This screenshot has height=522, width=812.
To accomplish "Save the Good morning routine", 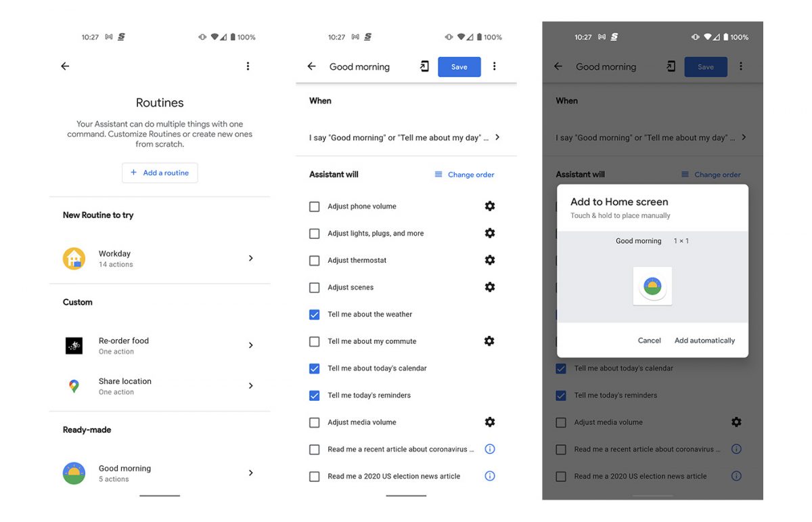I will click(x=459, y=66).
